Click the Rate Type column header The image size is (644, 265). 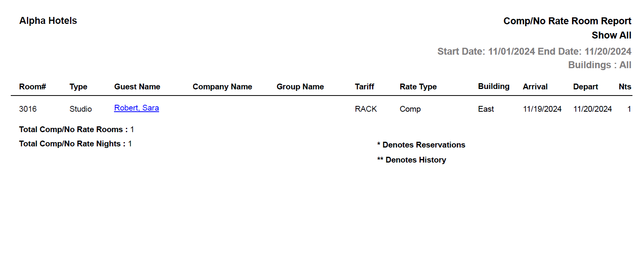[418, 87]
